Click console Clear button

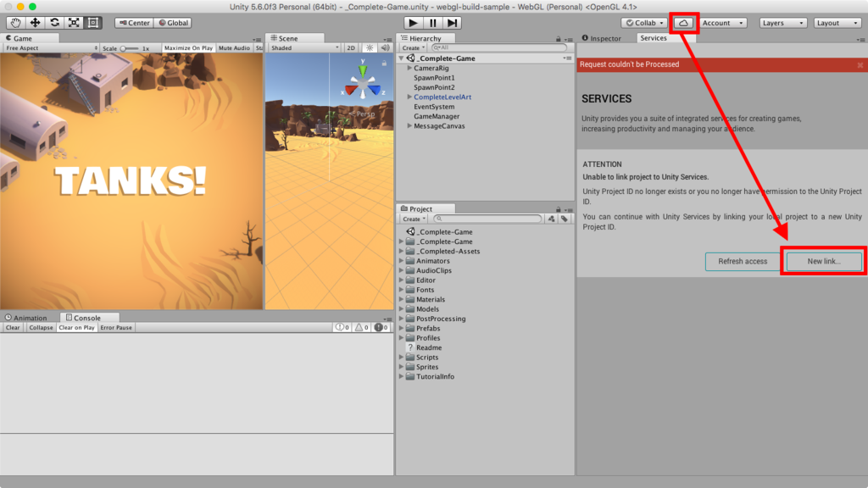pyautogui.click(x=13, y=328)
